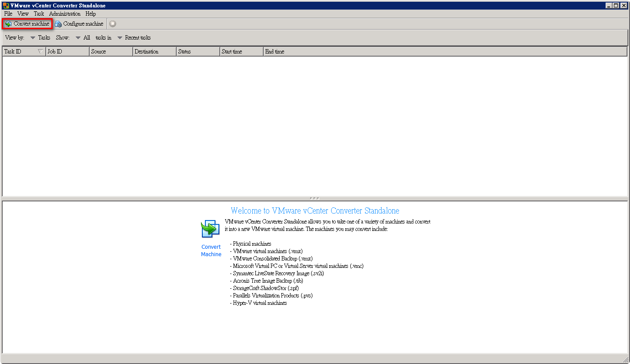Click the pane splitter grip dots

point(315,198)
